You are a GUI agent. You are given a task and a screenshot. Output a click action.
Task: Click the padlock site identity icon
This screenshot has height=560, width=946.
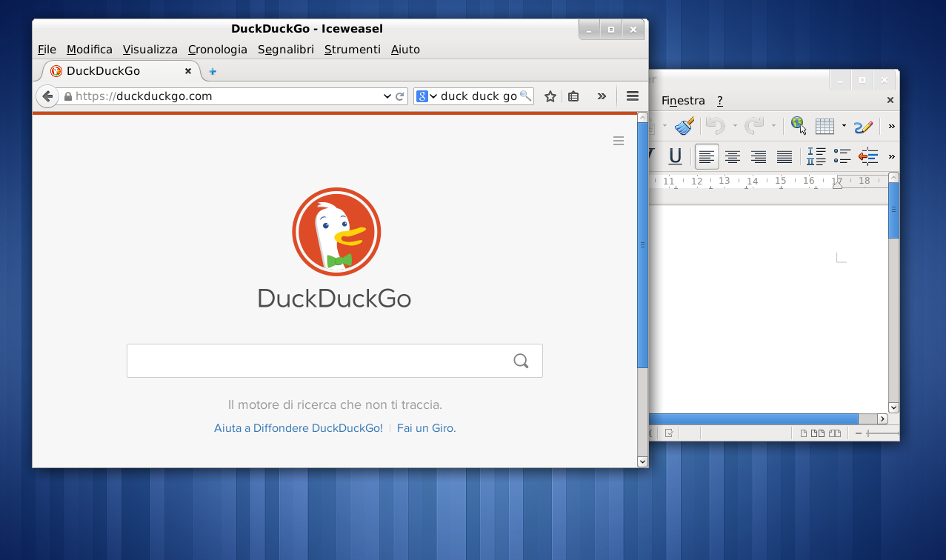tap(68, 96)
